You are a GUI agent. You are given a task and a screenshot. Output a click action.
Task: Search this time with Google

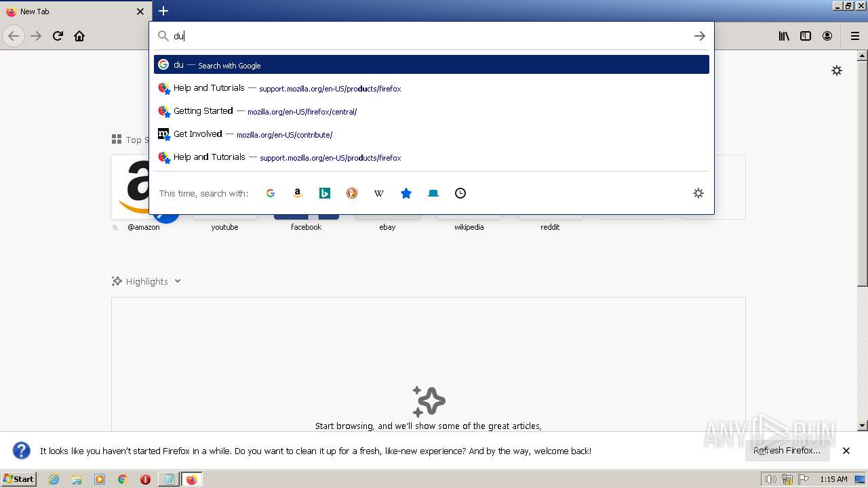point(271,193)
